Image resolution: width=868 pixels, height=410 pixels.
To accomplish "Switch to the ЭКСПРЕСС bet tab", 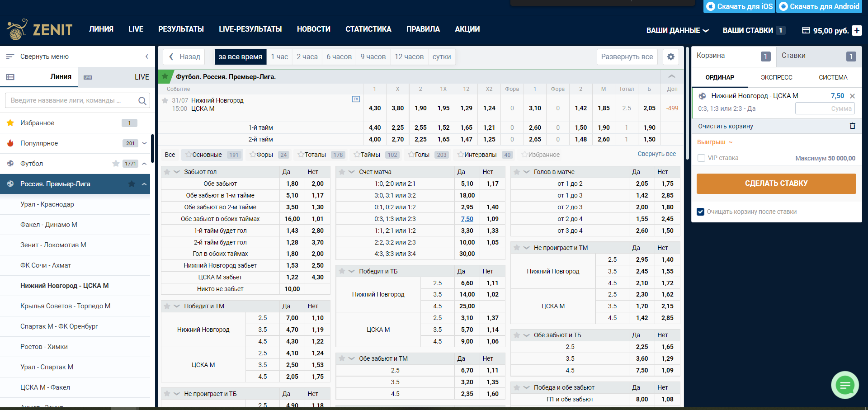I will pos(776,77).
